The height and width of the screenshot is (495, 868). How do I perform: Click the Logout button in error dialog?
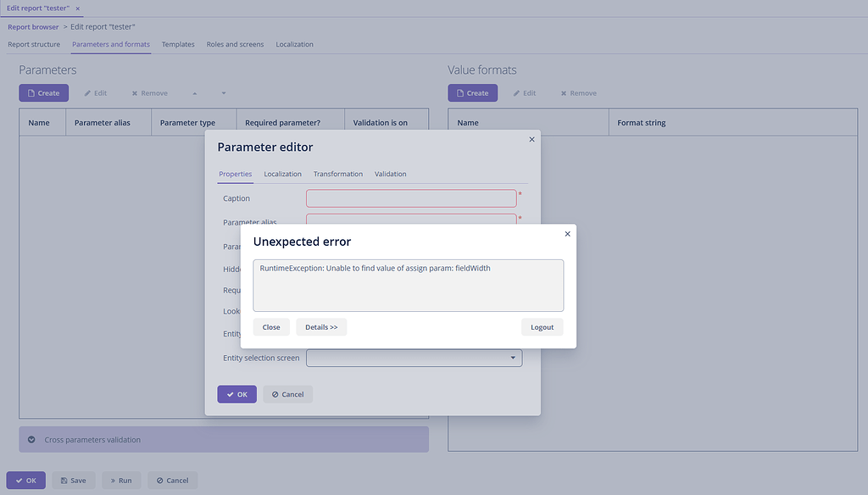click(x=542, y=326)
